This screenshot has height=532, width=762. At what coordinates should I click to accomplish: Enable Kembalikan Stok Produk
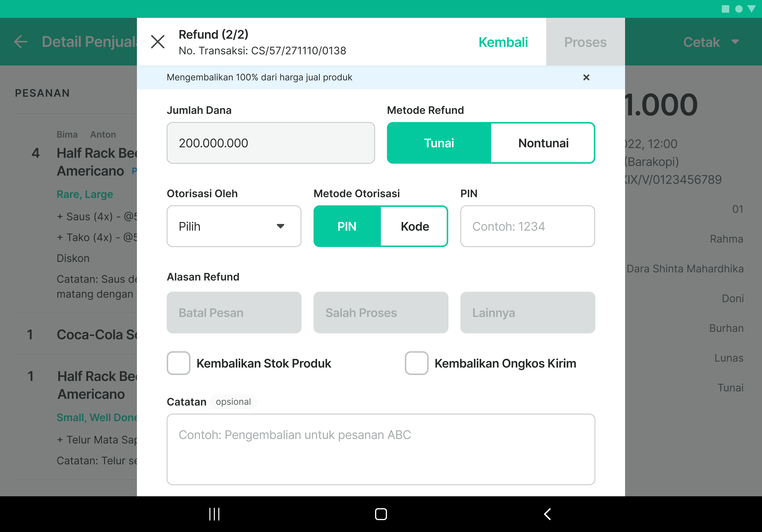pos(178,363)
